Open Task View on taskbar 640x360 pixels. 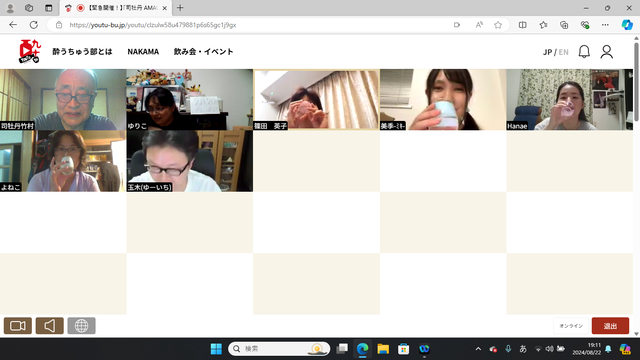(342, 349)
